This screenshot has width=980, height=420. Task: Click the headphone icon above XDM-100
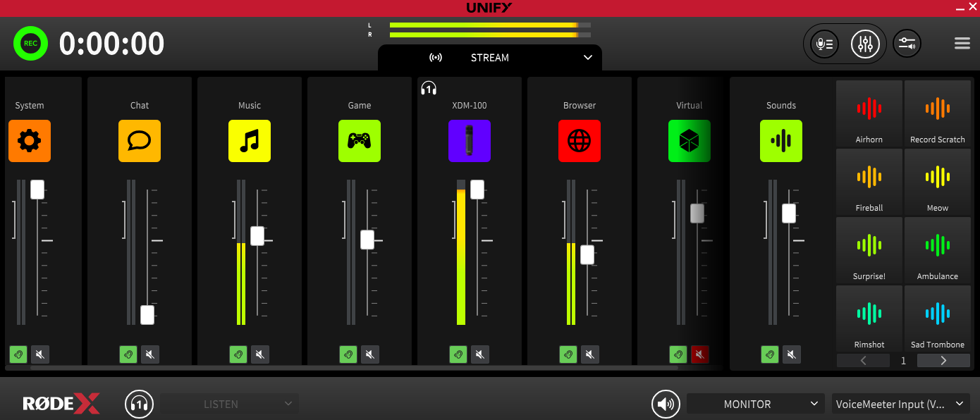429,88
